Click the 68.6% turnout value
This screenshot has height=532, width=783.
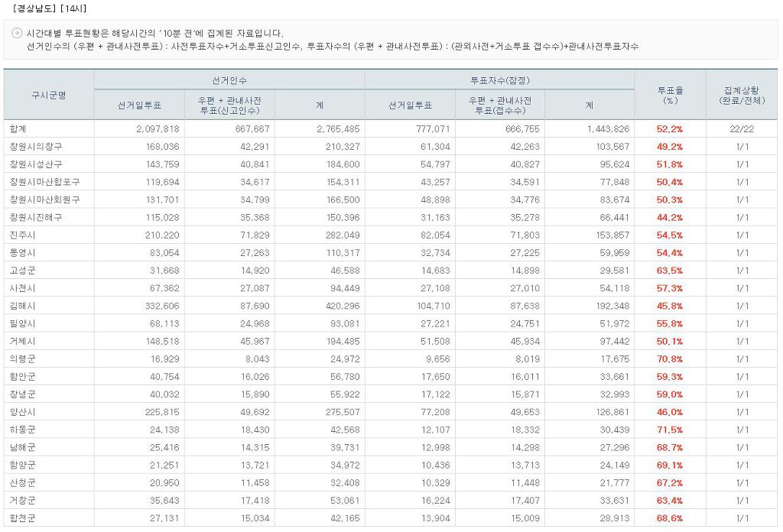pyautogui.click(x=670, y=518)
